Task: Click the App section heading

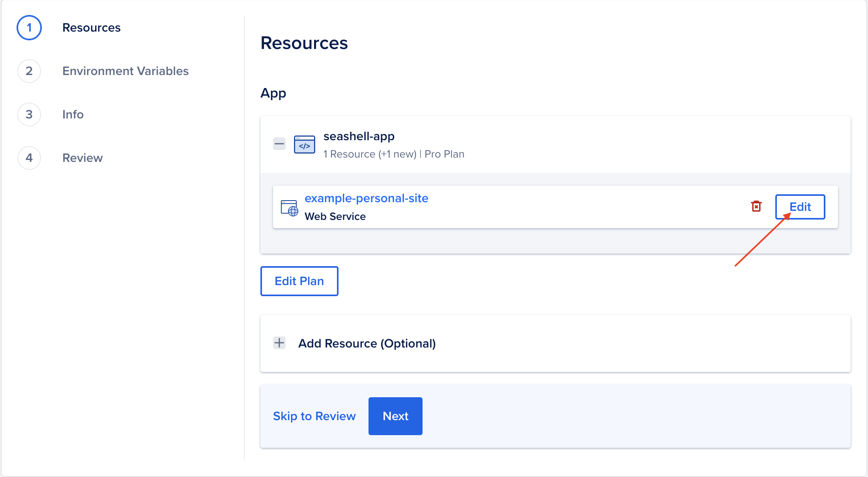Action: tap(273, 94)
